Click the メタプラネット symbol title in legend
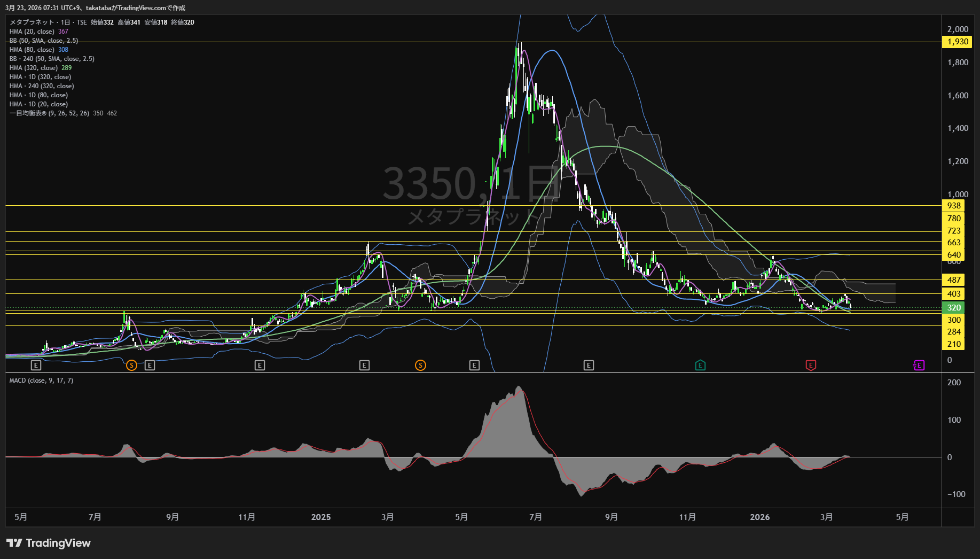The image size is (980, 559). tap(32, 22)
